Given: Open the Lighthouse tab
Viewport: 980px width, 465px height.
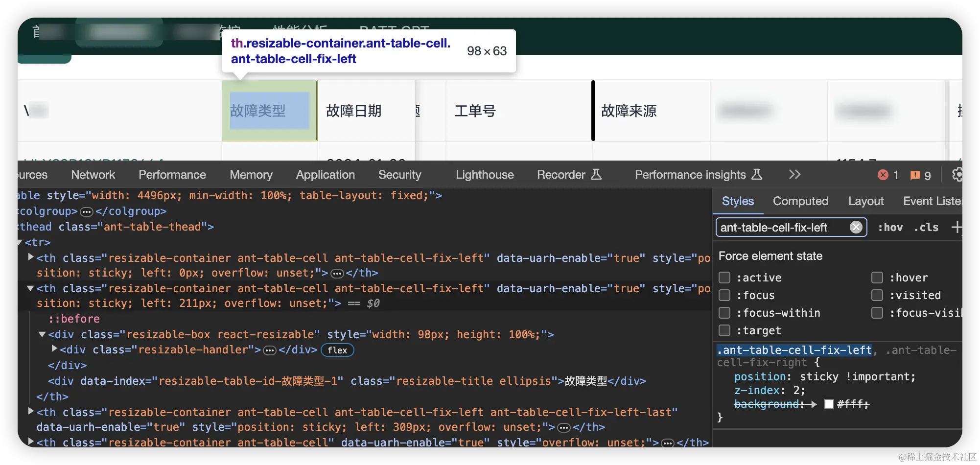Looking at the screenshot, I should coord(485,175).
